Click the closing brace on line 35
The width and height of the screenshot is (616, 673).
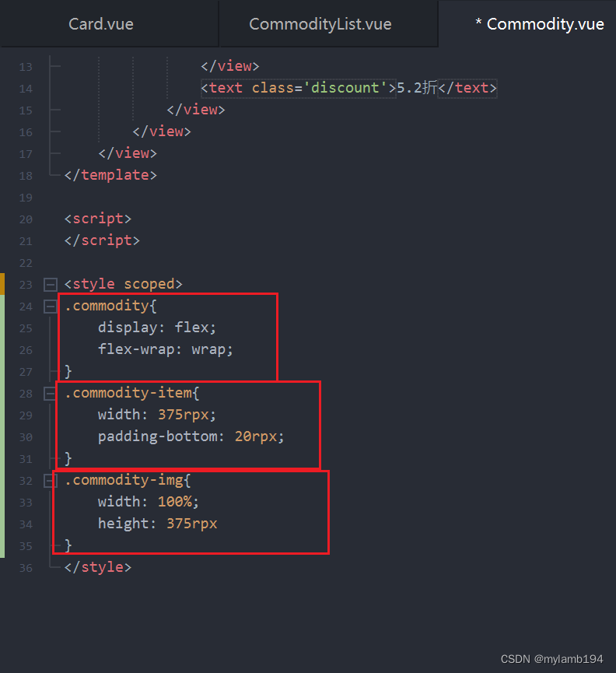coord(68,545)
